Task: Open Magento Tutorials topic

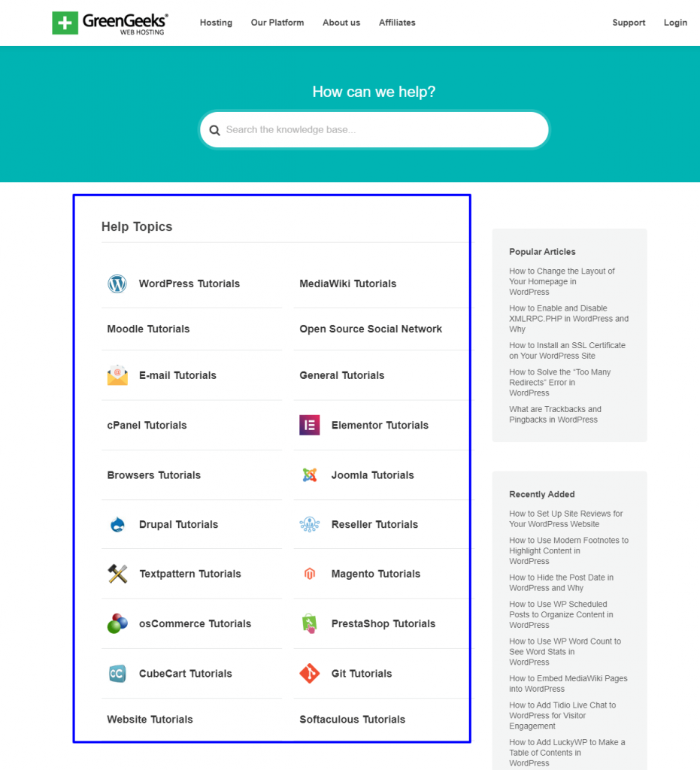Action: pyautogui.click(x=376, y=574)
